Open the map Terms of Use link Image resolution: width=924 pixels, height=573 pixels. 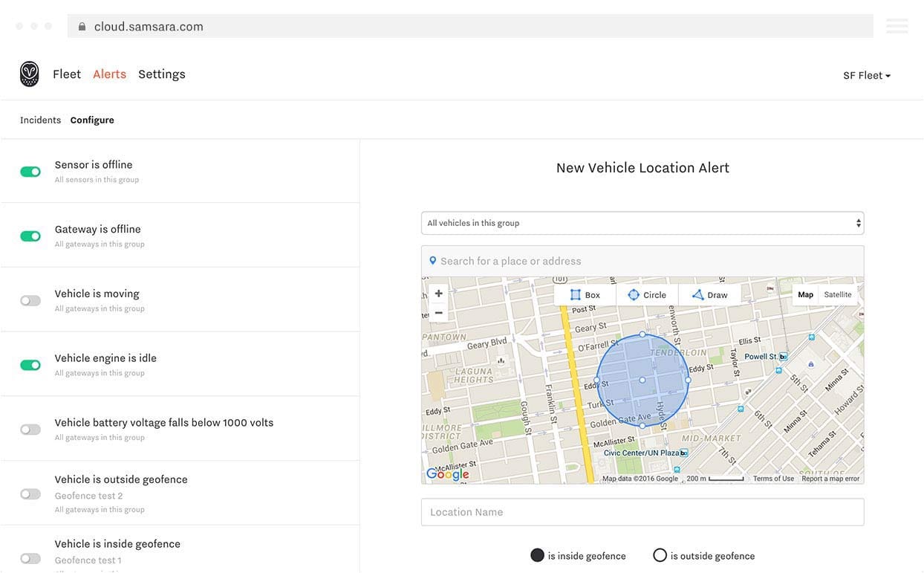click(773, 479)
